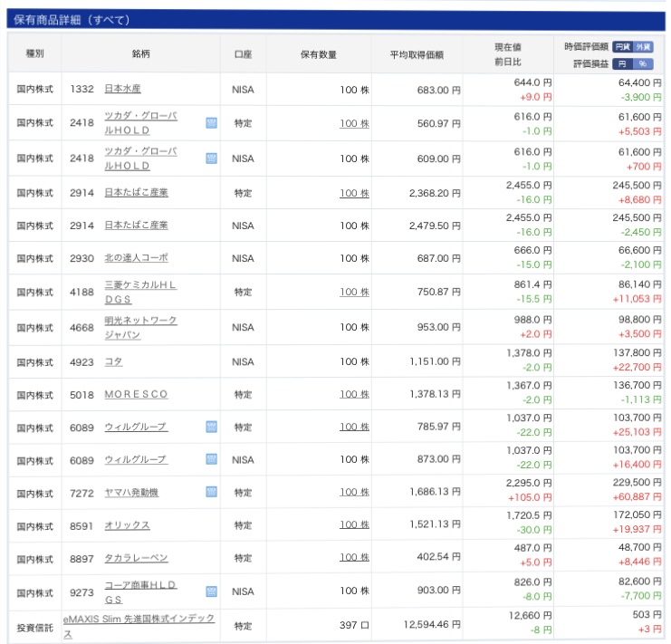The width and height of the screenshot is (671, 644).
Task: Click the 100 株 link for MORESCO
Action: tap(354, 394)
